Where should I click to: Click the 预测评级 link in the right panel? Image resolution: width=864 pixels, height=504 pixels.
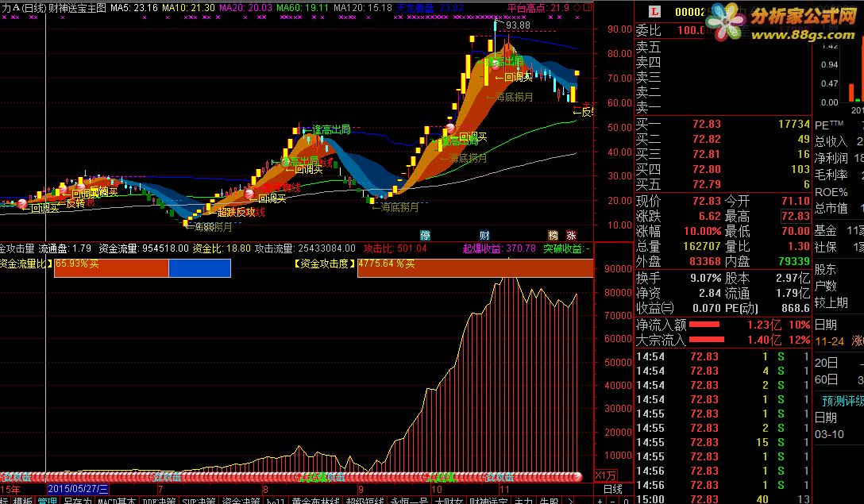tap(843, 401)
